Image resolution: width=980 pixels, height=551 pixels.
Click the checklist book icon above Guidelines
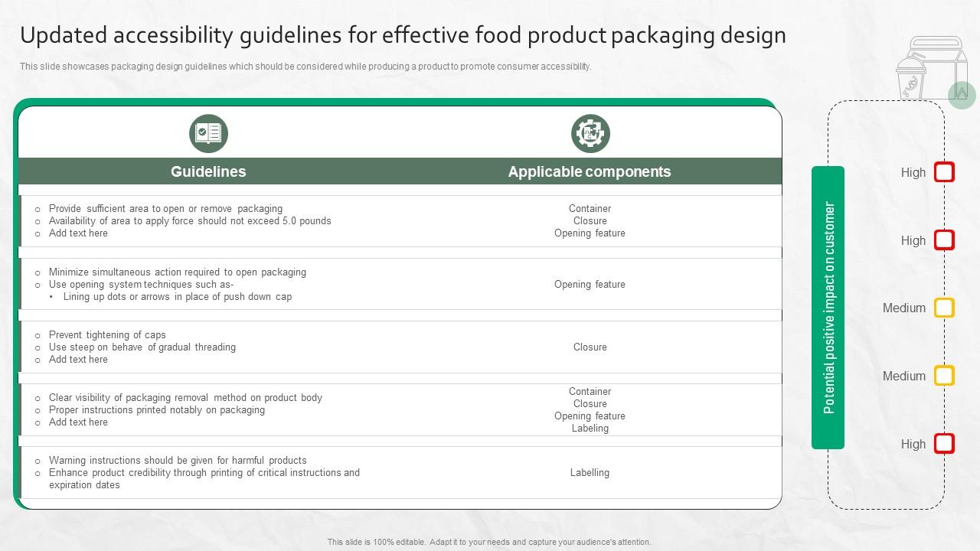208,133
